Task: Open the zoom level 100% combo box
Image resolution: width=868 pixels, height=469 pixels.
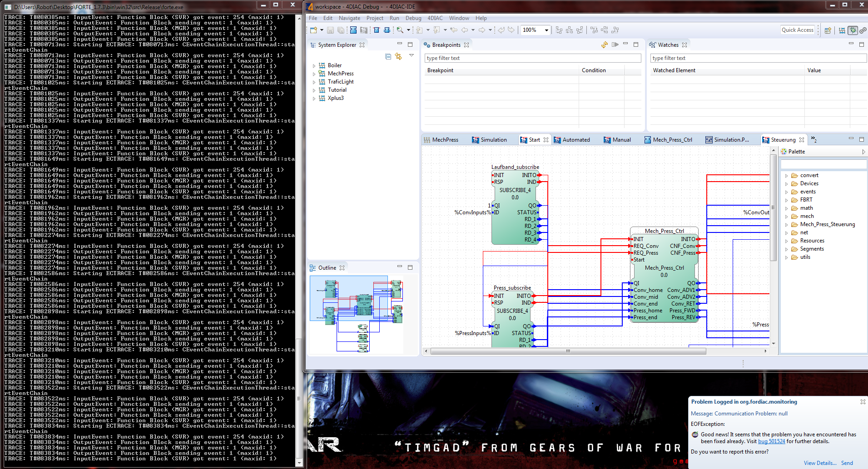Action: (x=536, y=30)
